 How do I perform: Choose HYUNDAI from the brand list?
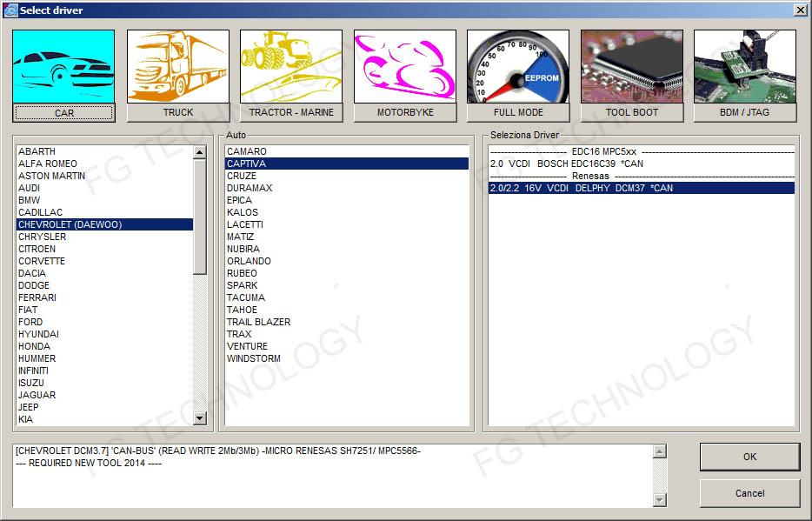(104, 334)
